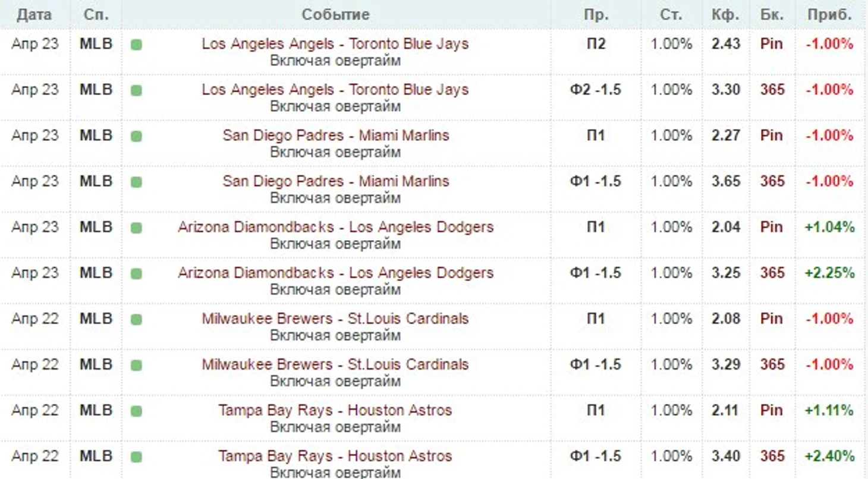Click green status icon for Angels П2 bet
The image size is (868, 479).
point(136,45)
